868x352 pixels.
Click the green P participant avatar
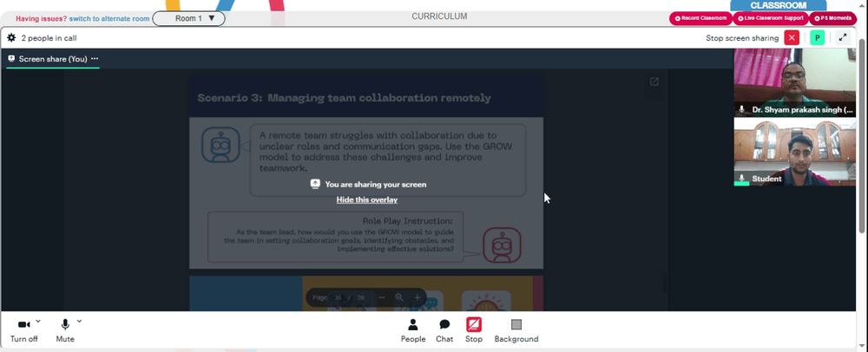click(817, 38)
